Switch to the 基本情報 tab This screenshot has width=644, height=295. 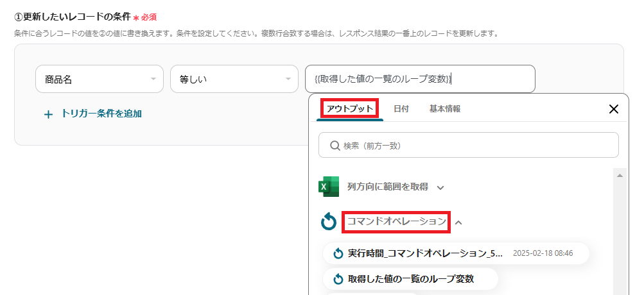[445, 109]
